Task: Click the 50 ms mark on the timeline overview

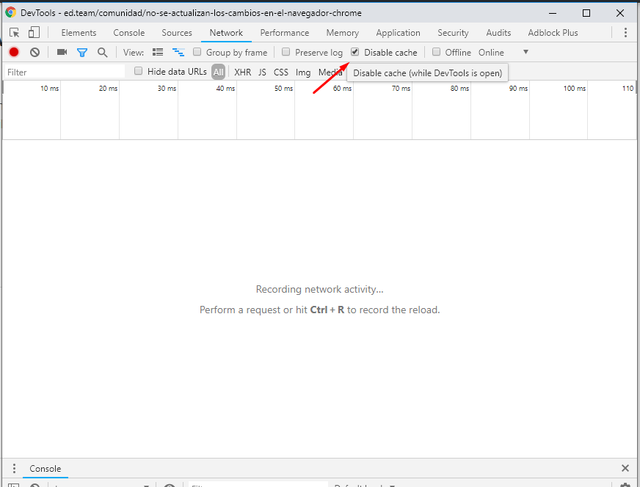Action: [x=284, y=88]
